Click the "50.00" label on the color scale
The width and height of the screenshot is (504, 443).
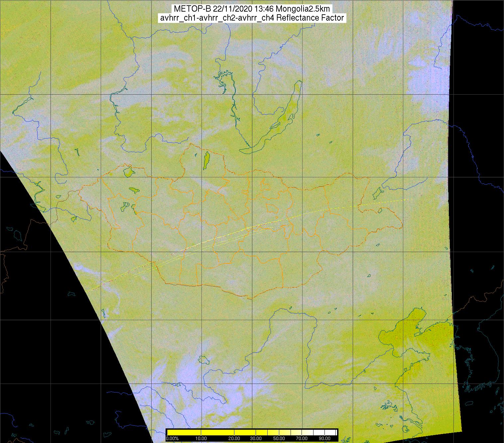[280, 439]
